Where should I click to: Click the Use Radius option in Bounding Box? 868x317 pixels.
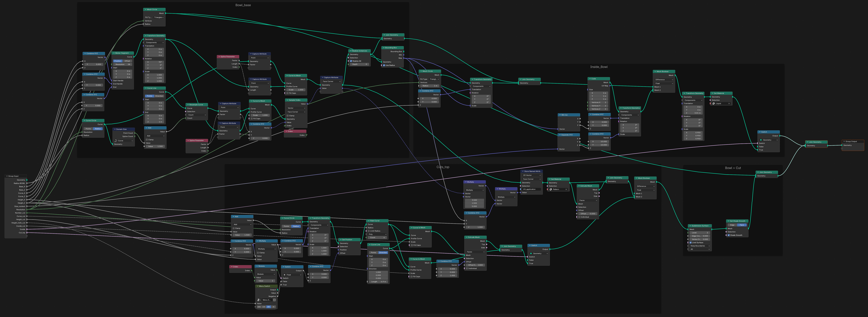[x=384, y=65]
